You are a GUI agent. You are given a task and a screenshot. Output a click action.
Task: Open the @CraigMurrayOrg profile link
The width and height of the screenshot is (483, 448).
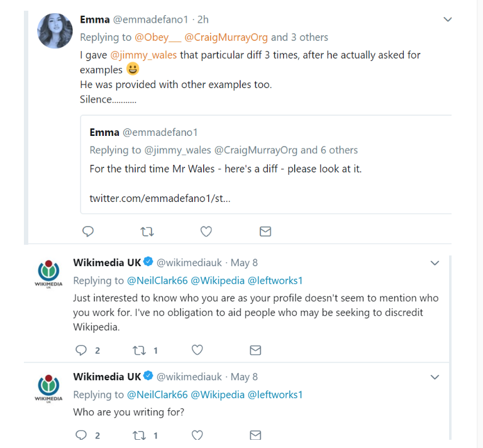[226, 37]
